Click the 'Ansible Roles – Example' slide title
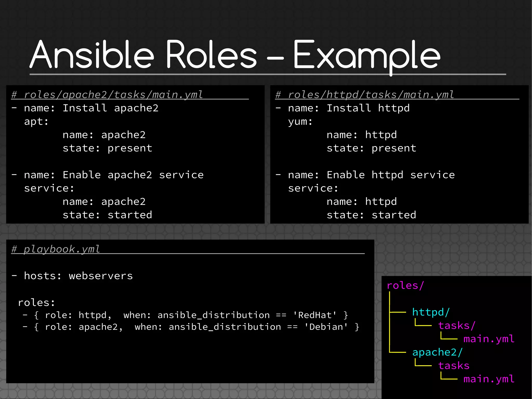 click(x=235, y=55)
